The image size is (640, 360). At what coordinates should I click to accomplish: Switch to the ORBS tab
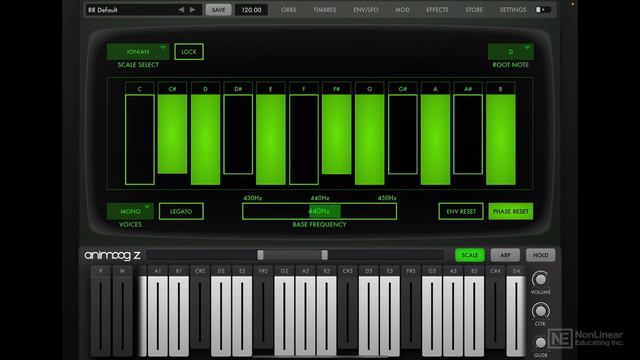point(289,10)
